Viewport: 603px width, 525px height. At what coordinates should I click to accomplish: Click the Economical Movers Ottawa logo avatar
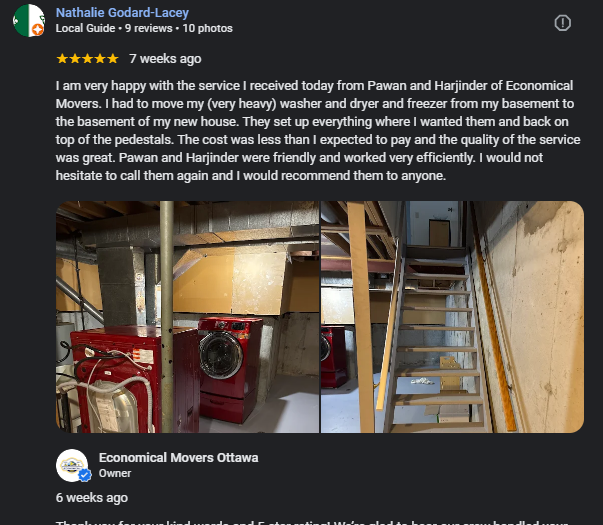[x=72, y=465]
